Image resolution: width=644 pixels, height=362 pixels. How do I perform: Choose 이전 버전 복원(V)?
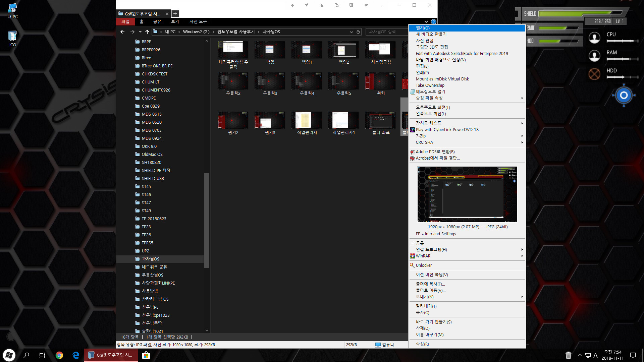tap(467, 275)
